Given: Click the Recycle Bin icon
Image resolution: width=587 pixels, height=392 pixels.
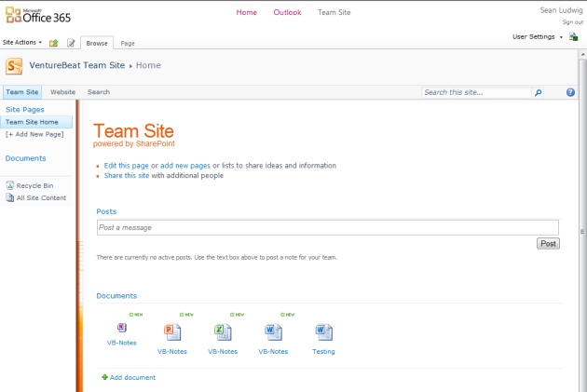Looking at the screenshot, I should pyautogui.click(x=9, y=185).
